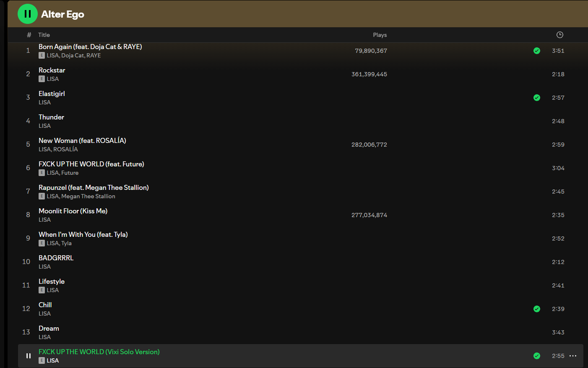Image resolution: width=588 pixels, height=368 pixels.
Task: Select the Rockstar track title
Action: (52, 70)
